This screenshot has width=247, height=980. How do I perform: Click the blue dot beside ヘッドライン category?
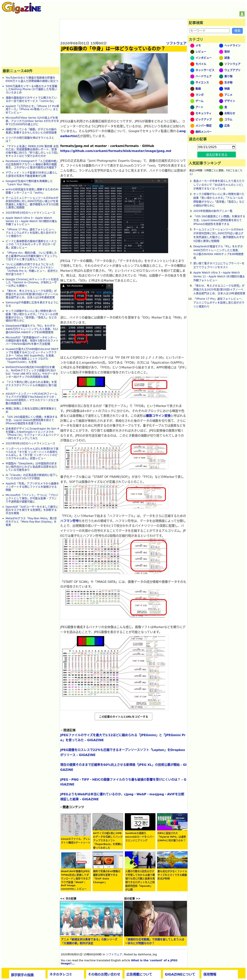click(x=221, y=46)
